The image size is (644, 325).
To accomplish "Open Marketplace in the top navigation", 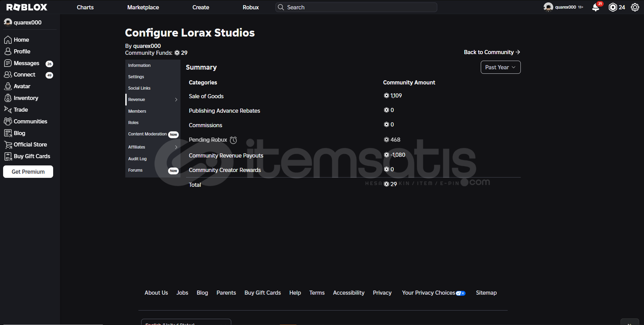I will pyautogui.click(x=143, y=7).
